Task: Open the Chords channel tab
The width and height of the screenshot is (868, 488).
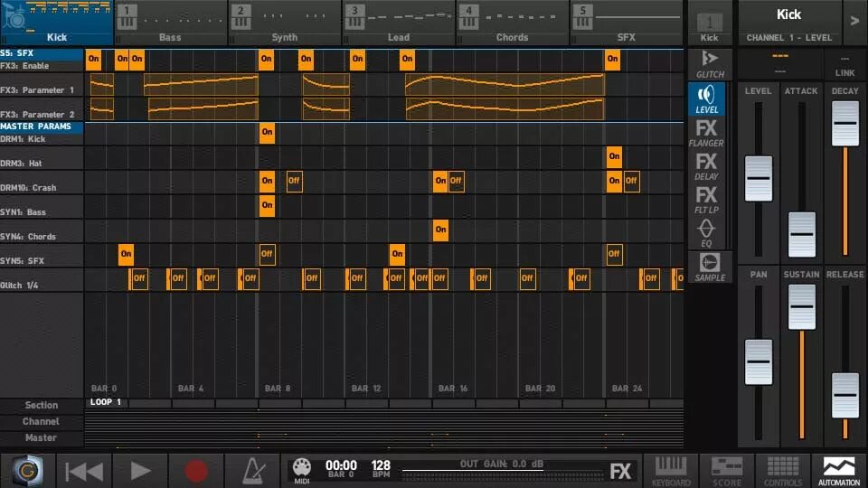Action: coord(513,23)
